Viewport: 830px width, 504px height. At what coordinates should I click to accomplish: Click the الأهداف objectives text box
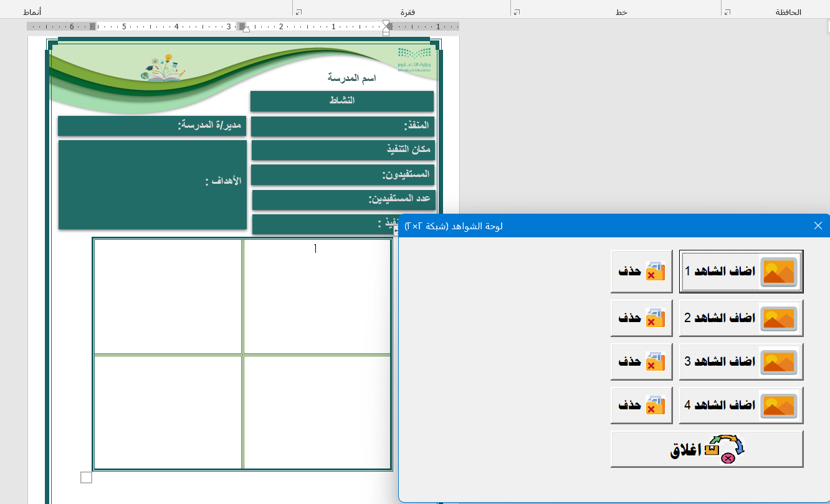pyautogui.click(x=152, y=184)
